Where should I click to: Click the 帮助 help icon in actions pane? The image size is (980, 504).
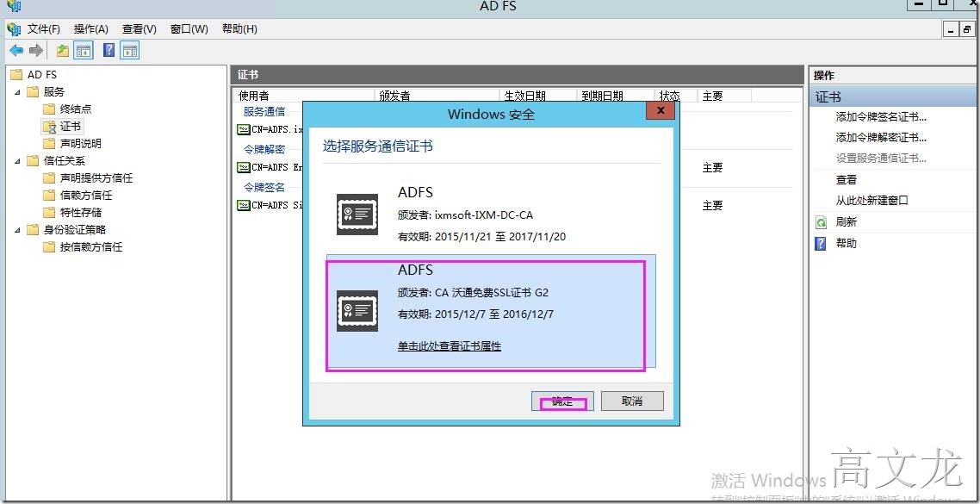[821, 244]
